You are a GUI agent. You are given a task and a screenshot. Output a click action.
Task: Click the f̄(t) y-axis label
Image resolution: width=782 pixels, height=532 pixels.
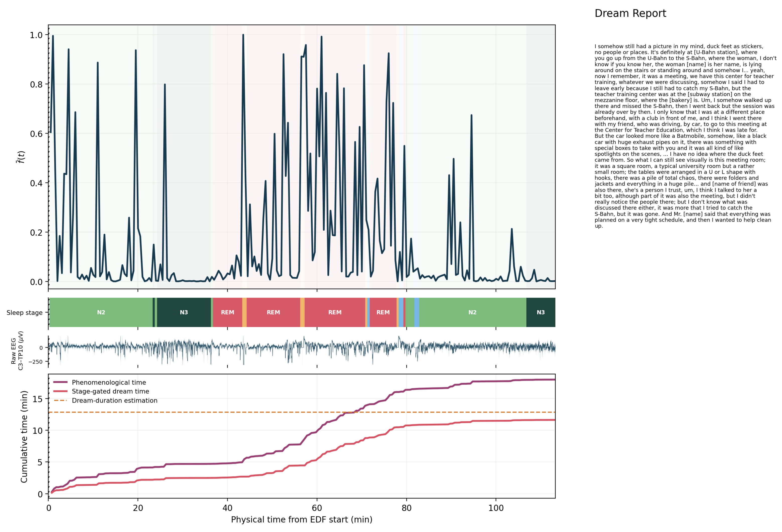point(21,157)
